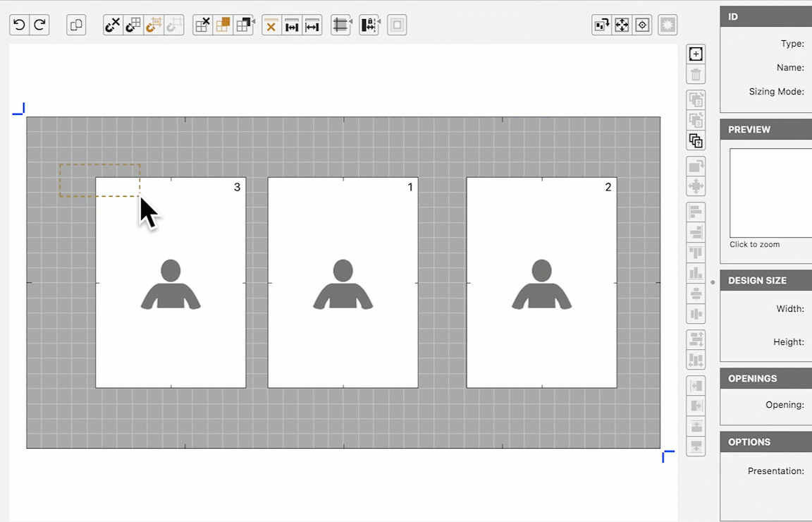Click the four-arrow fit icon
This screenshot has height=522, width=812.
tap(622, 25)
